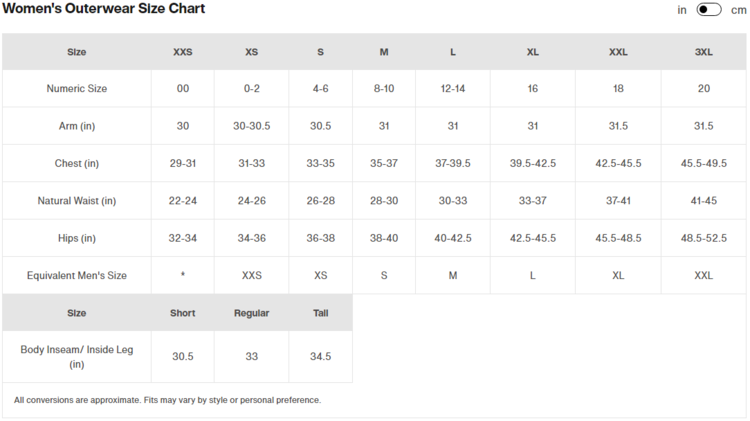This screenshot has height=421, width=750.
Task: Click the 3XL size column header
Action: [x=703, y=52]
